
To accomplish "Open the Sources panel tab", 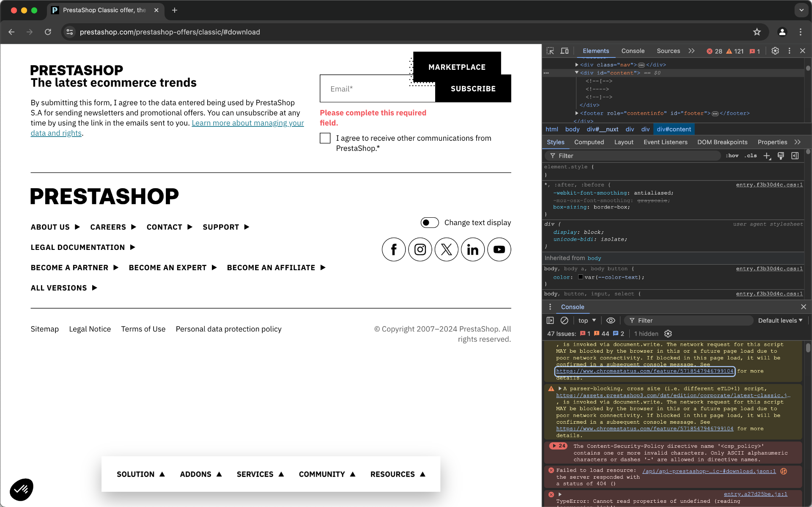I will [x=668, y=51].
